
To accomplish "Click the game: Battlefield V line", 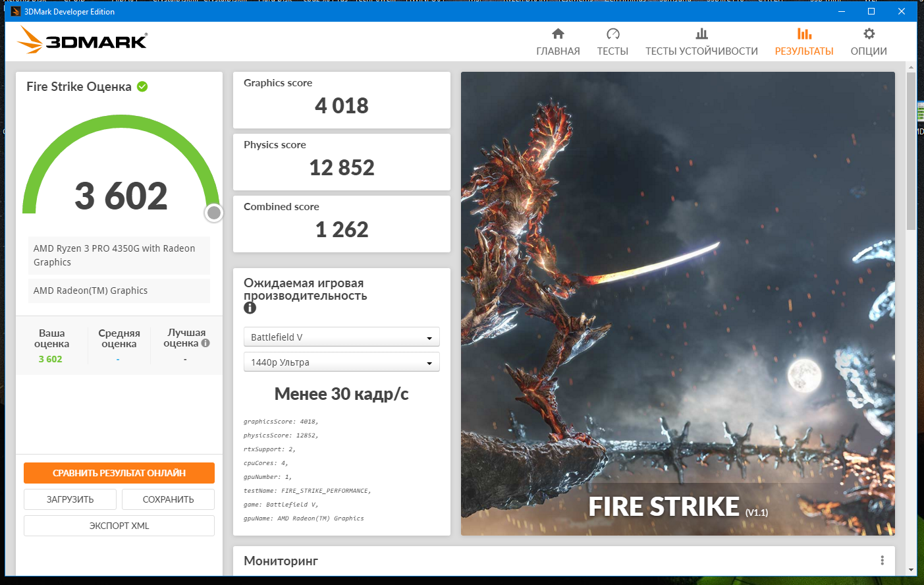I will click(281, 505).
